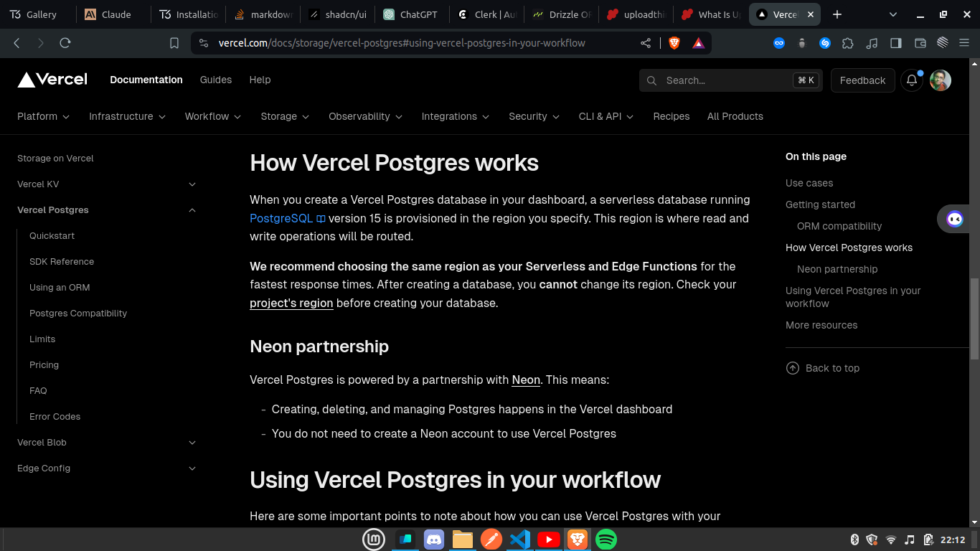The image size is (980, 551).
Task: Click the Back to top arrow icon
Action: (793, 368)
